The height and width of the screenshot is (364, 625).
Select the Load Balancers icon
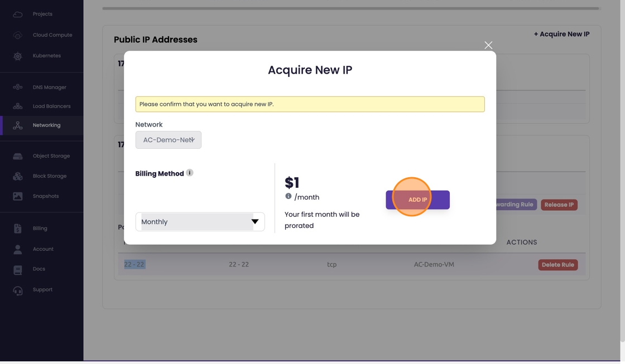(x=18, y=106)
